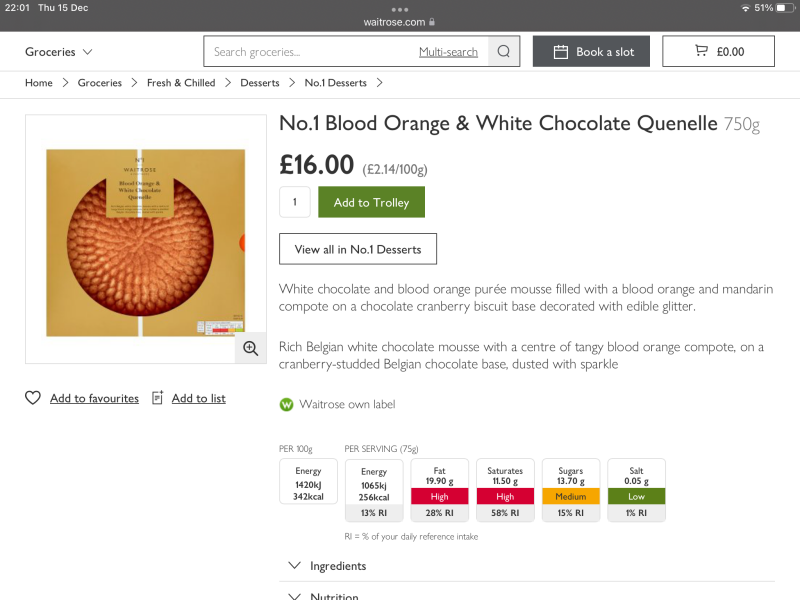
Task: Open the Quenelle product image thumbnail
Action: point(145,239)
